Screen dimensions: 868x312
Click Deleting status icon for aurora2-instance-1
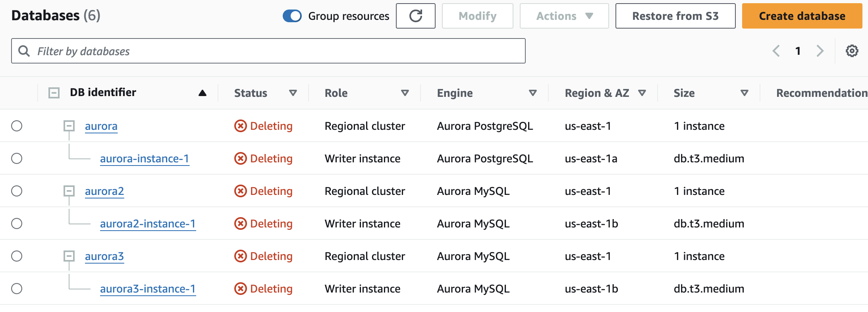pos(240,223)
